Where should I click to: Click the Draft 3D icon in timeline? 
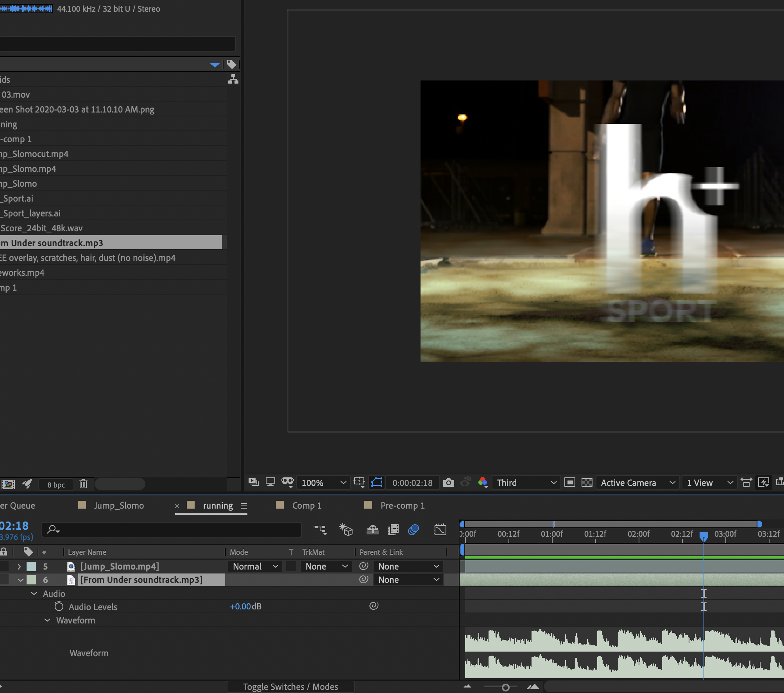coord(346,530)
